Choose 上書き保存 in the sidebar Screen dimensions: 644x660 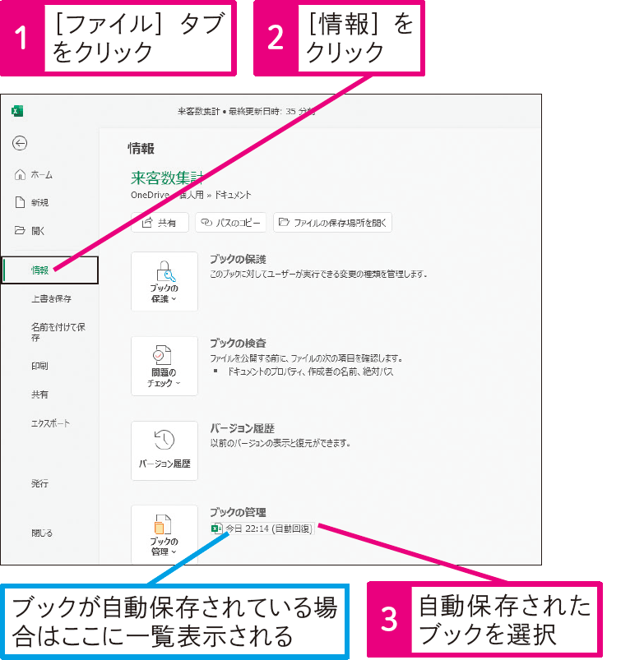pos(51,299)
